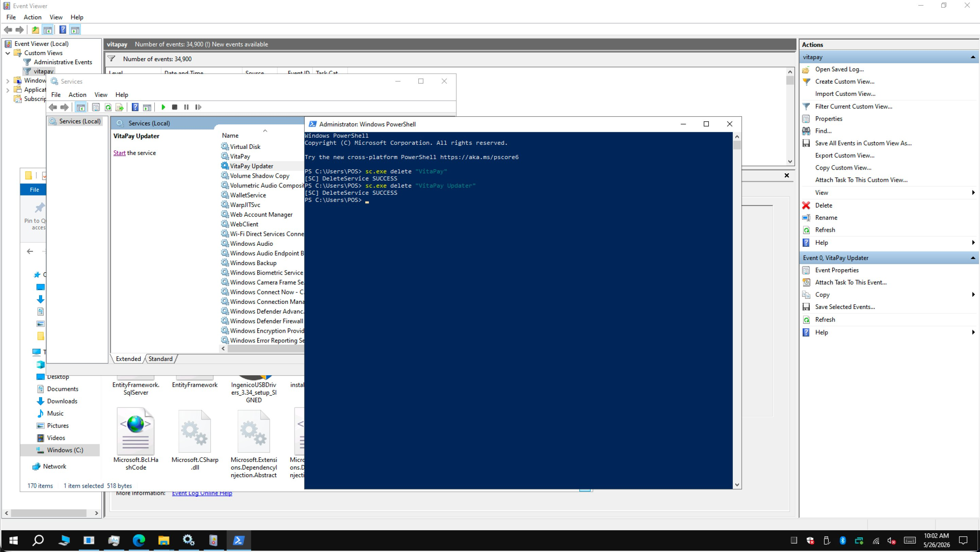This screenshot has width=980, height=552.
Task: Click Start service play icon in Services toolbar
Action: coord(163,107)
